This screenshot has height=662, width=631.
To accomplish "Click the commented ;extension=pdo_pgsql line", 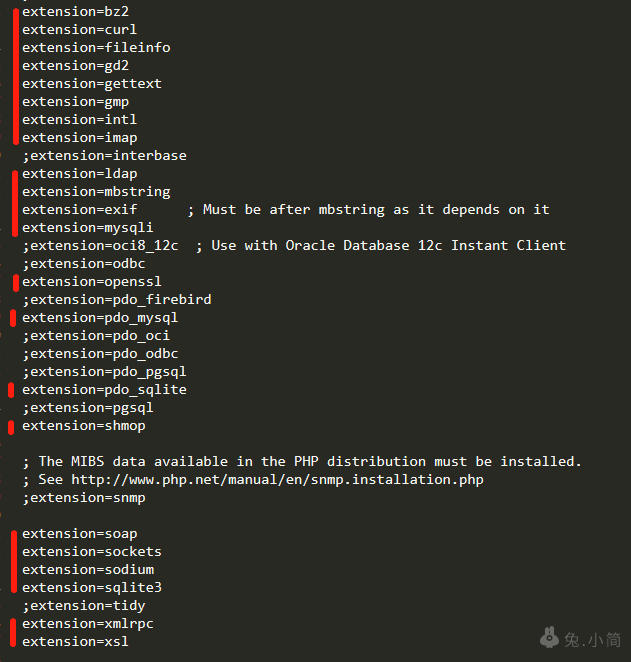I will (104, 371).
